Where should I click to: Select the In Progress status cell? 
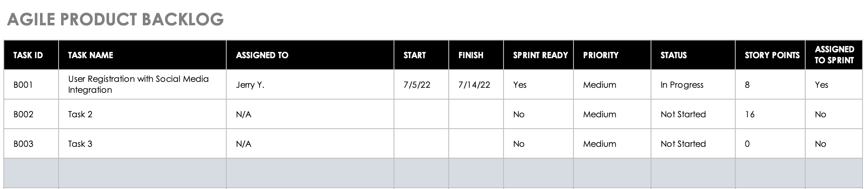point(682,85)
